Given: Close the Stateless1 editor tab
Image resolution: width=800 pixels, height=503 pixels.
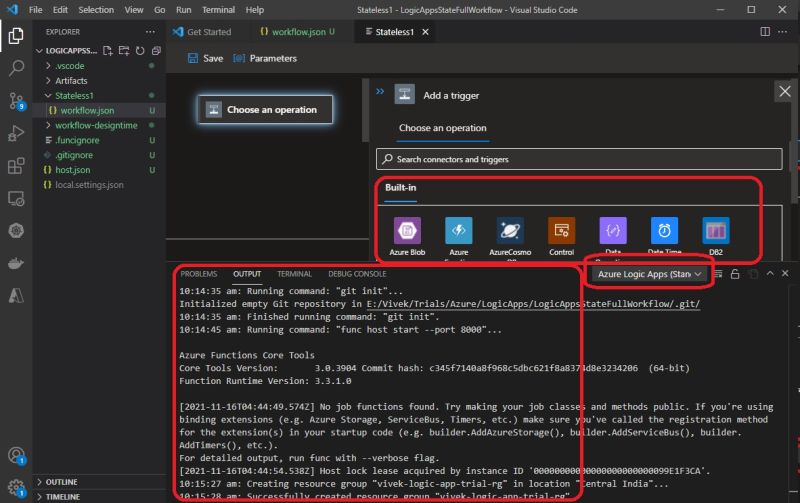Looking at the screenshot, I should [x=425, y=32].
